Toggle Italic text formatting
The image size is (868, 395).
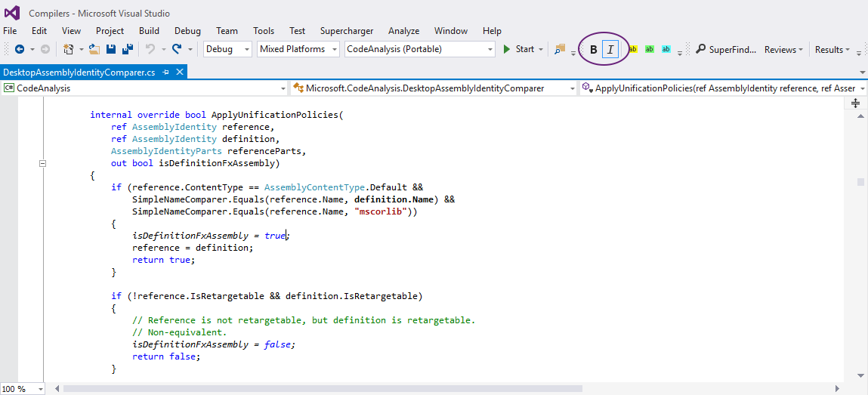coord(610,50)
